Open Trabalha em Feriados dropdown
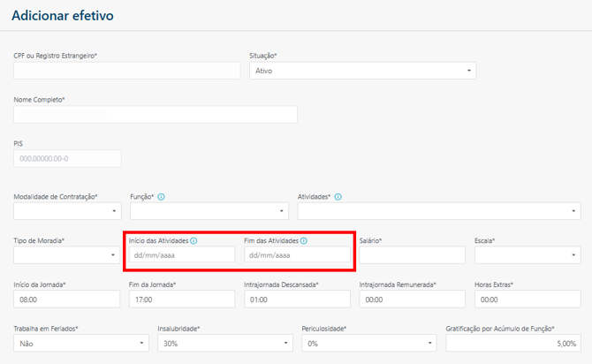Screen dimensions: 592x364 80,343
